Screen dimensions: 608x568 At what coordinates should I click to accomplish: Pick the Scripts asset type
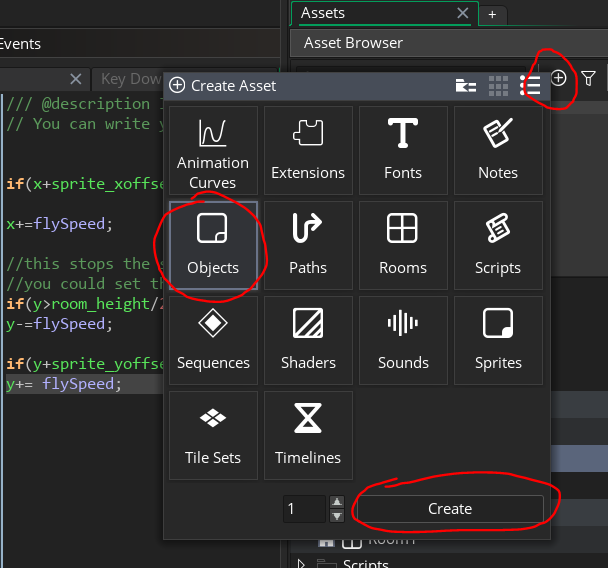[498, 245]
